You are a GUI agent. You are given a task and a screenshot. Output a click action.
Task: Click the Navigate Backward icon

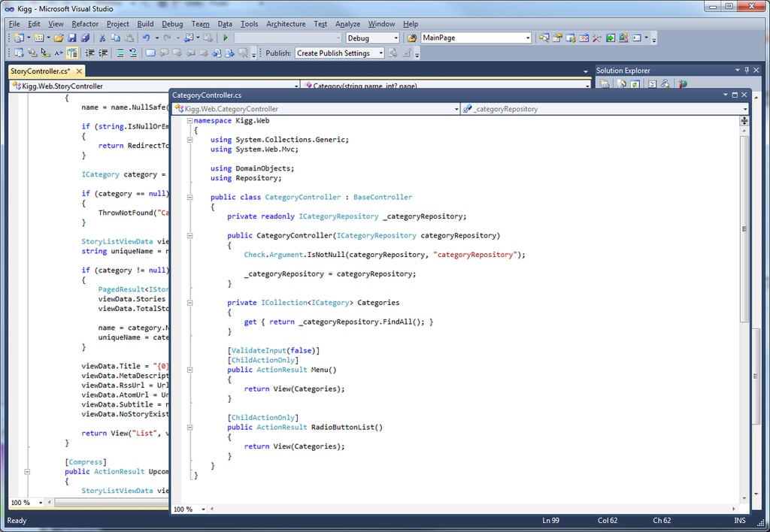coord(189,38)
